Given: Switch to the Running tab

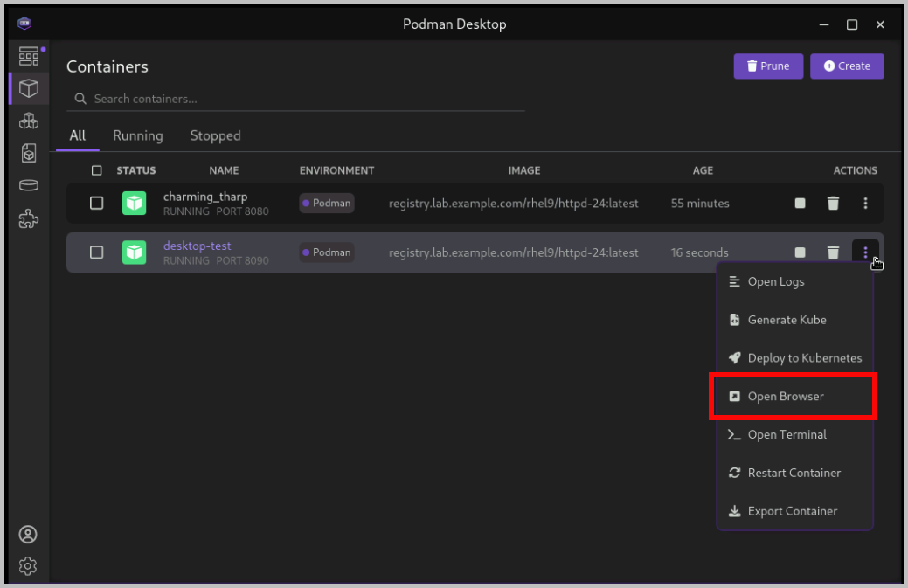Looking at the screenshot, I should point(138,135).
